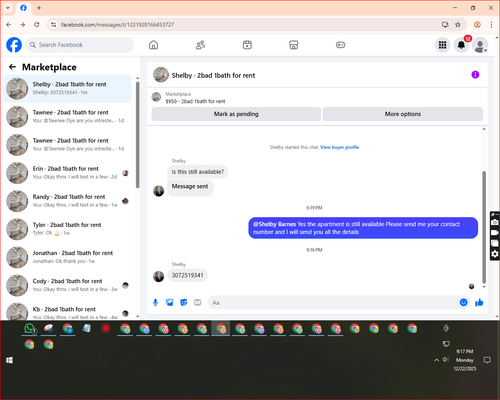Open the GIF picker icon
The image size is (500, 400).
(198, 302)
